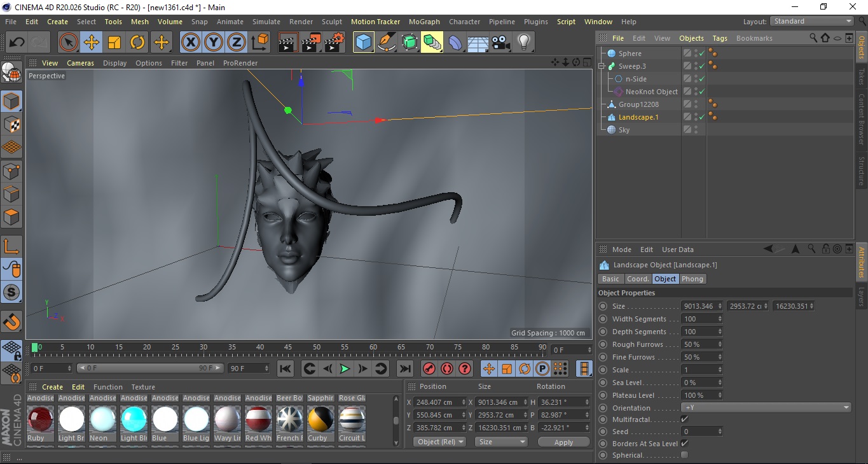Toggle Sphere visibility dots
Image resolution: width=868 pixels, height=464 pixels.
696,53
